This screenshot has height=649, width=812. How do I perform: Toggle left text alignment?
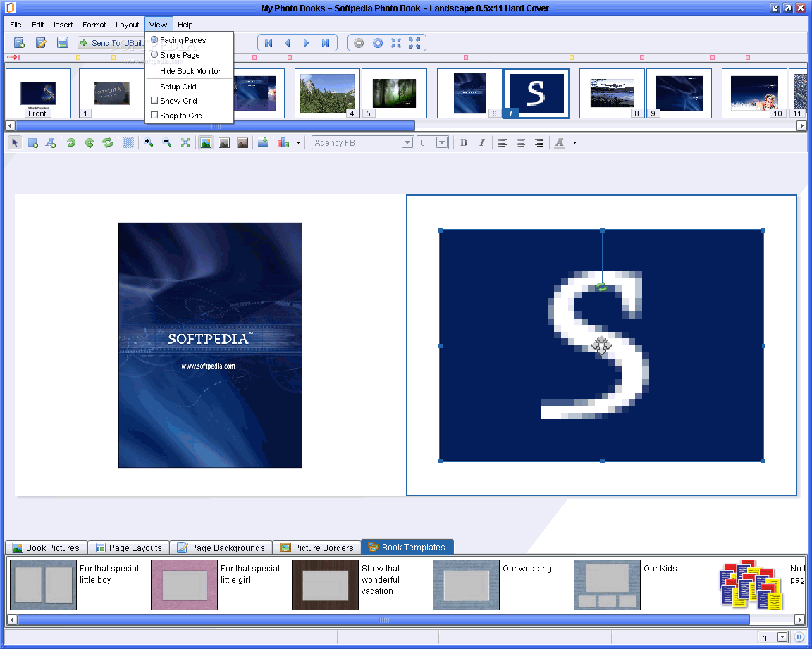[503, 143]
